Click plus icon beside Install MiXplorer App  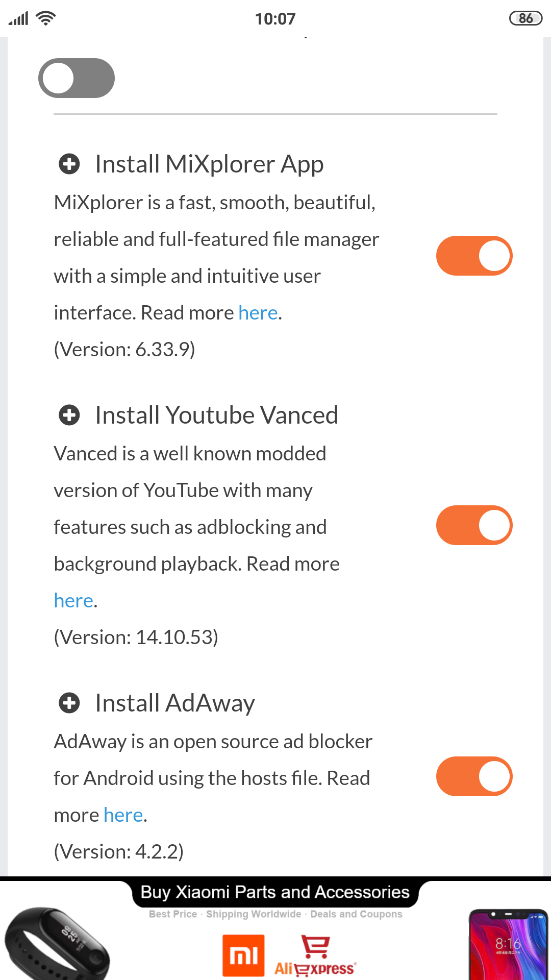click(x=69, y=164)
